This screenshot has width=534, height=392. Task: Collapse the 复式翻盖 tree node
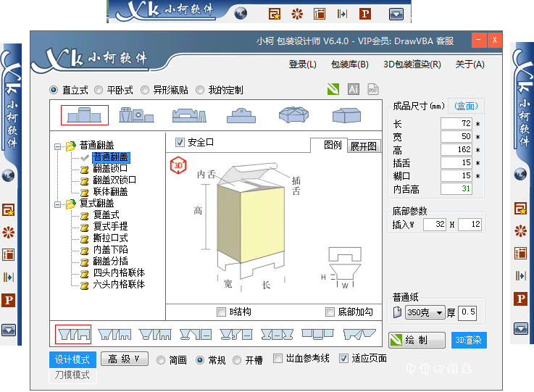point(57,204)
